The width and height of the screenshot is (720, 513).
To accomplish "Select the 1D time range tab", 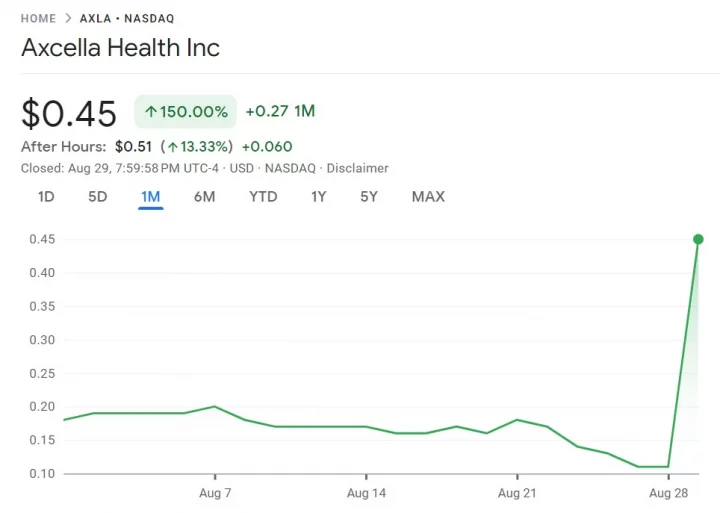I will pos(46,197).
